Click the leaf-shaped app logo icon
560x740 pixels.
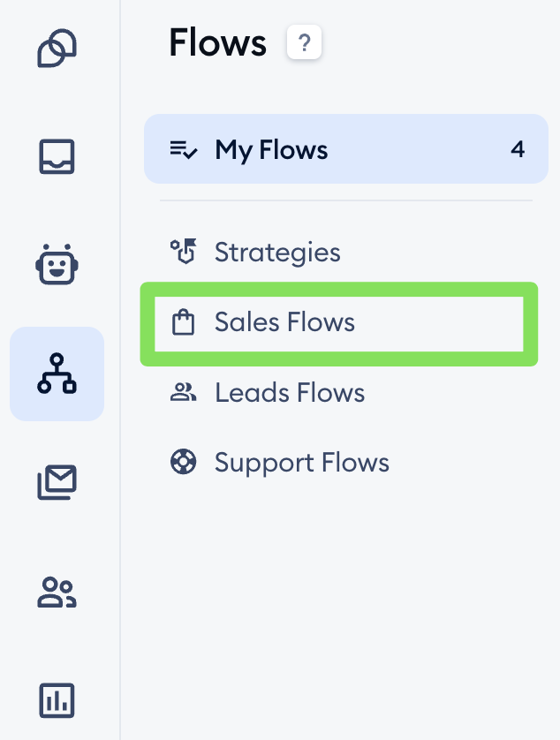coord(57,49)
